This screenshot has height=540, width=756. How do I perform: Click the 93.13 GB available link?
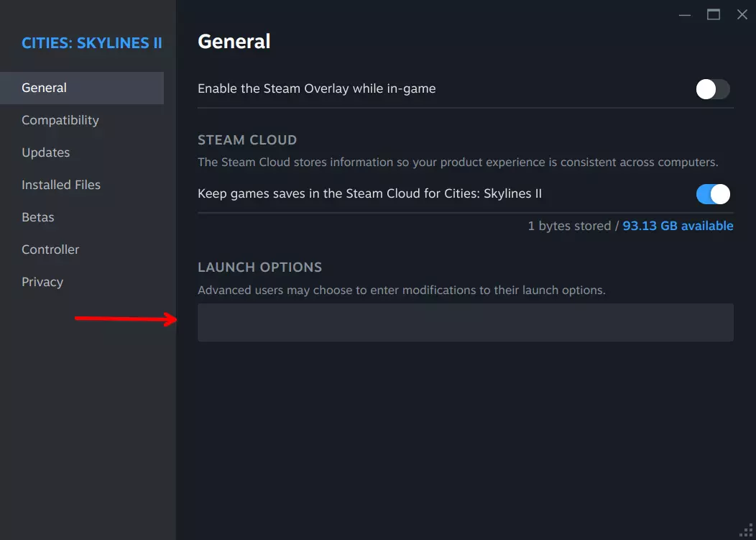pyautogui.click(x=678, y=226)
